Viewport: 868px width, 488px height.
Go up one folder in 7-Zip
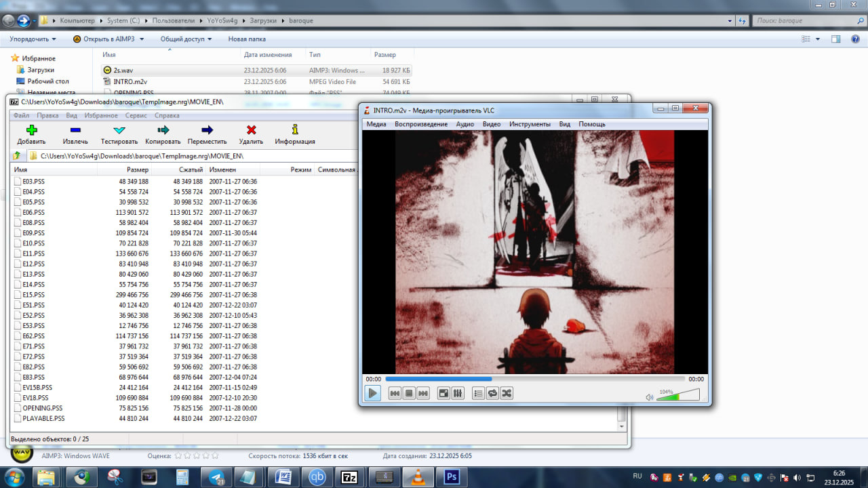click(x=18, y=156)
